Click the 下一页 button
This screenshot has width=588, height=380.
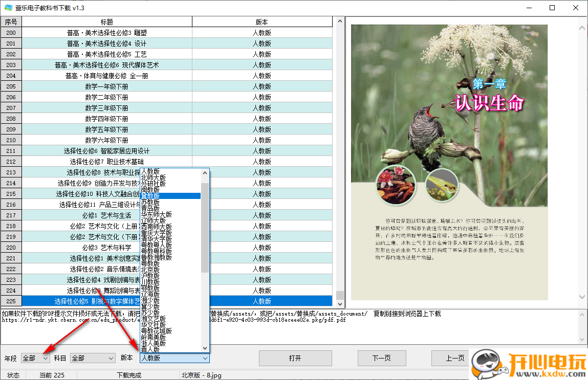(382, 358)
